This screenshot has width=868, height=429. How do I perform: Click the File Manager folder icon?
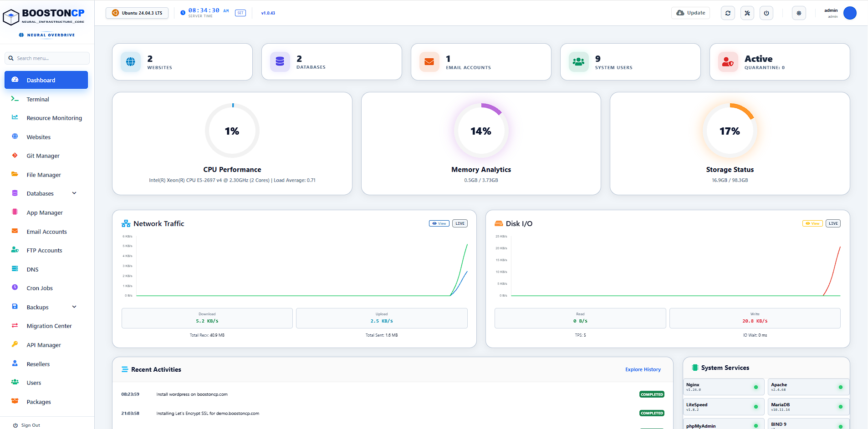[x=15, y=174]
